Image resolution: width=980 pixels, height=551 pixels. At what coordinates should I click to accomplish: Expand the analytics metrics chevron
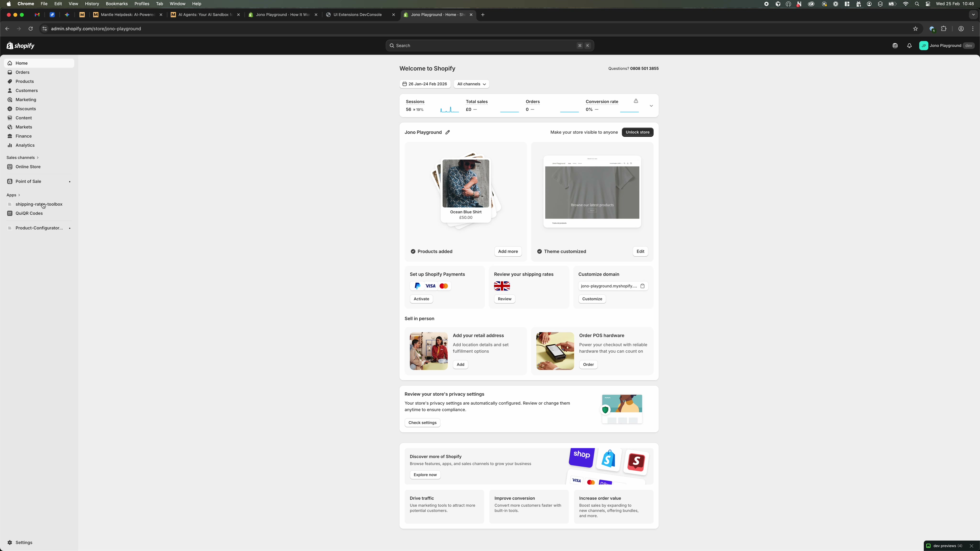[651, 106]
